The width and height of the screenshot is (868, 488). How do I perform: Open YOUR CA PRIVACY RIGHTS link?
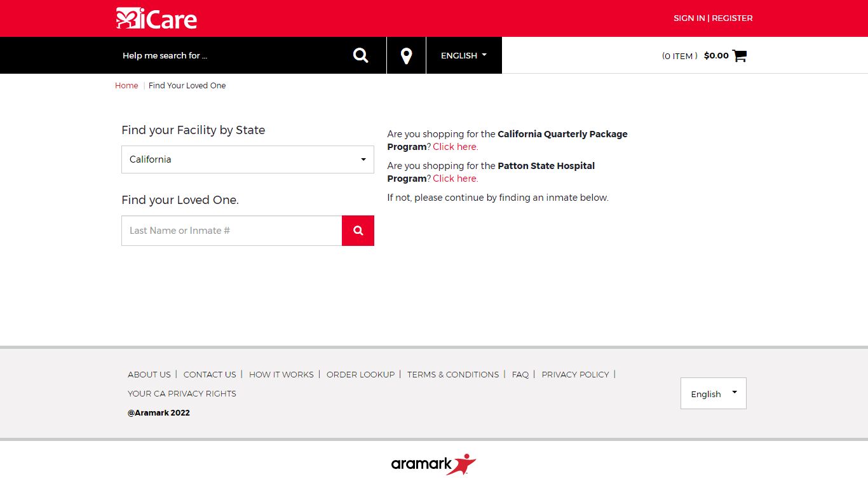click(182, 394)
